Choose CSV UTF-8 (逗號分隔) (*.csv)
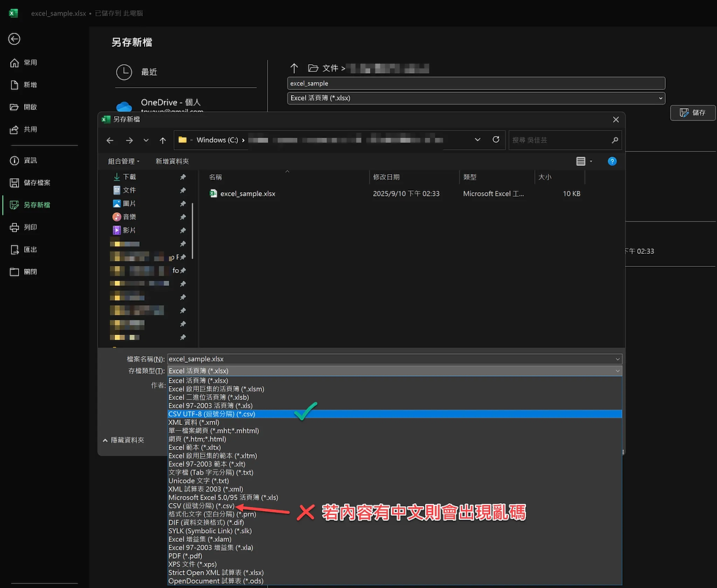Image resolution: width=717 pixels, height=588 pixels. point(395,414)
